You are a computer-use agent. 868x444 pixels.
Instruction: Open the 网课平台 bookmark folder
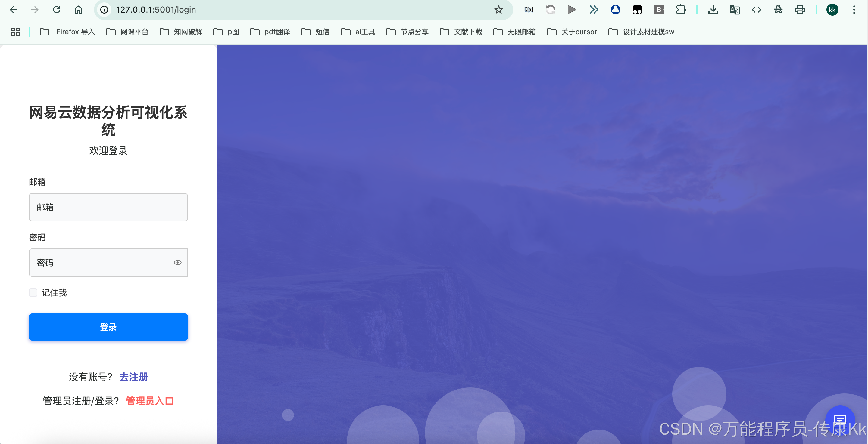(127, 32)
